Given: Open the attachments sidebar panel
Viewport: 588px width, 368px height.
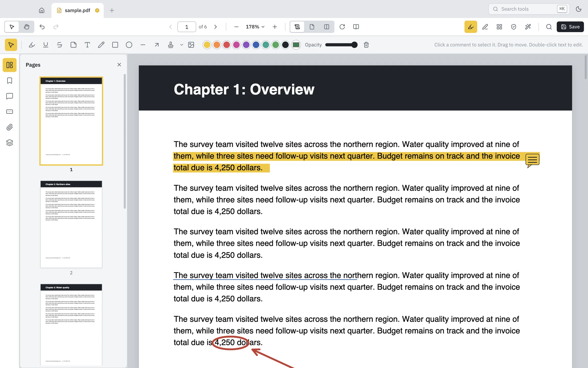Looking at the screenshot, I should pyautogui.click(x=10, y=127).
